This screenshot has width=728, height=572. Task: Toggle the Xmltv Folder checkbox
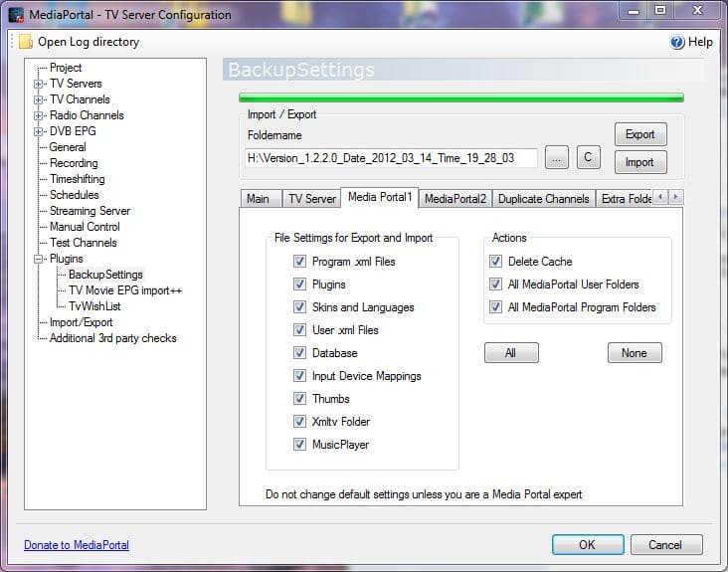299,422
